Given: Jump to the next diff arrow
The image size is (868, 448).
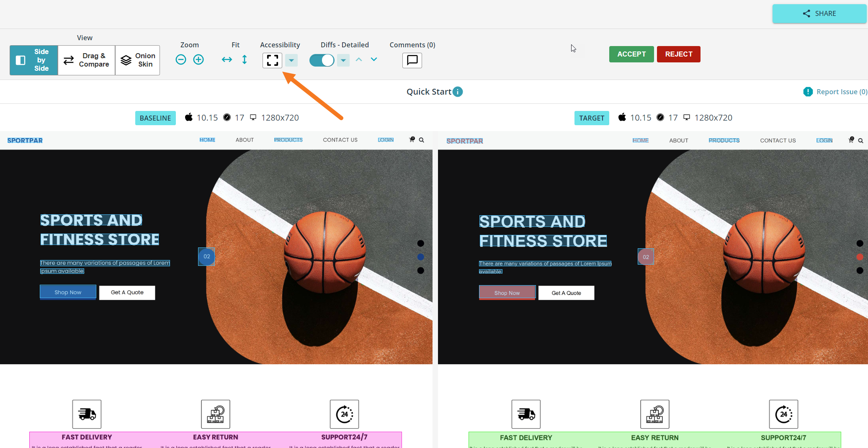Looking at the screenshot, I should click(x=374, y=60).
